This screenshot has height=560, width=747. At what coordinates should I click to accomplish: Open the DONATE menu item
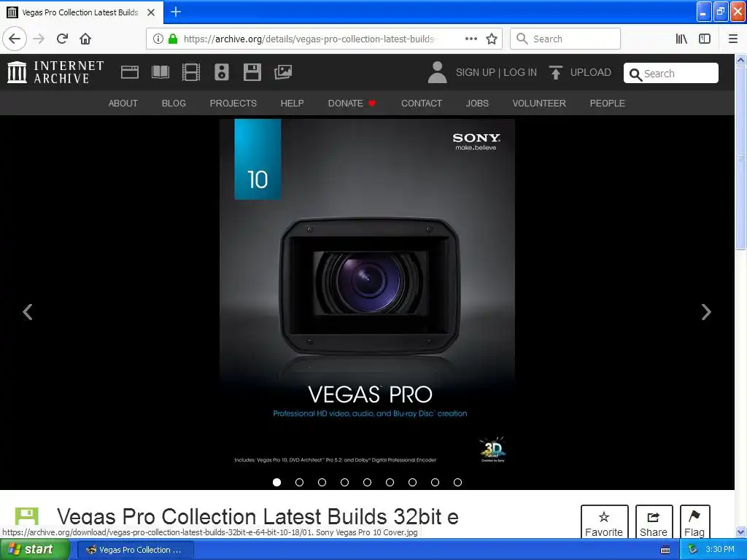pyautogui.click(x=352, y=104)
